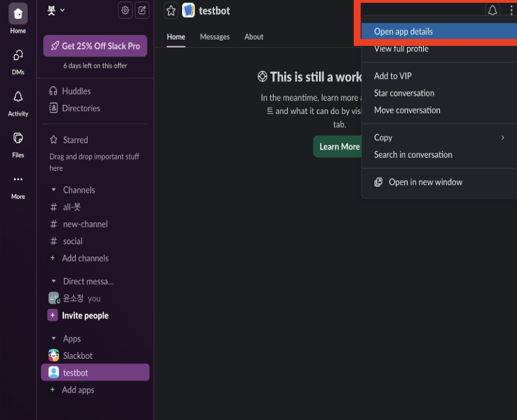Click the testbot title in header

[x=214, y=10]
